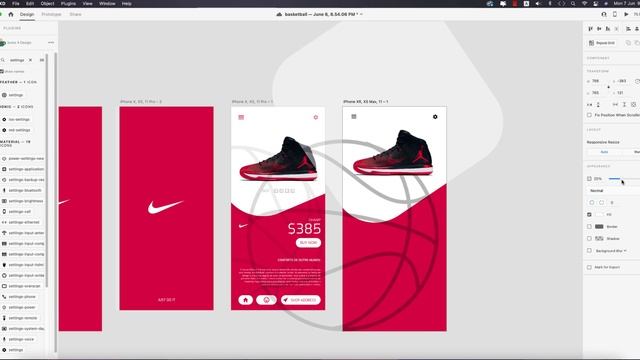Click the gear icon on iPhone XR artboard

[435, 117]
